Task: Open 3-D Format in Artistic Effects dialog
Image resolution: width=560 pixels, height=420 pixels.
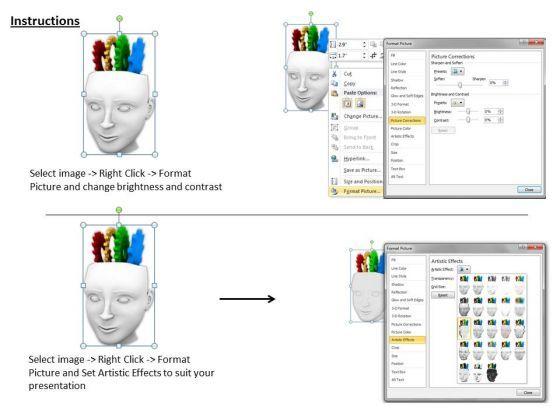Action: click(400, 308)
